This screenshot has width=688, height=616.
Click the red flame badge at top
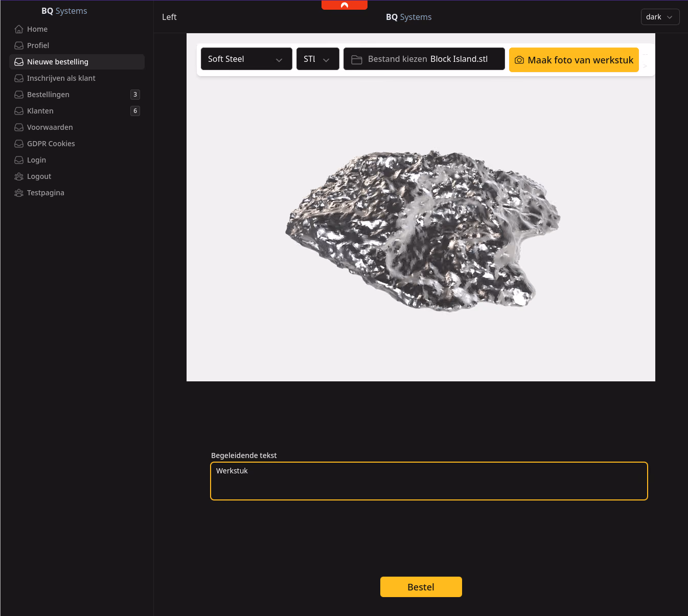345,5
